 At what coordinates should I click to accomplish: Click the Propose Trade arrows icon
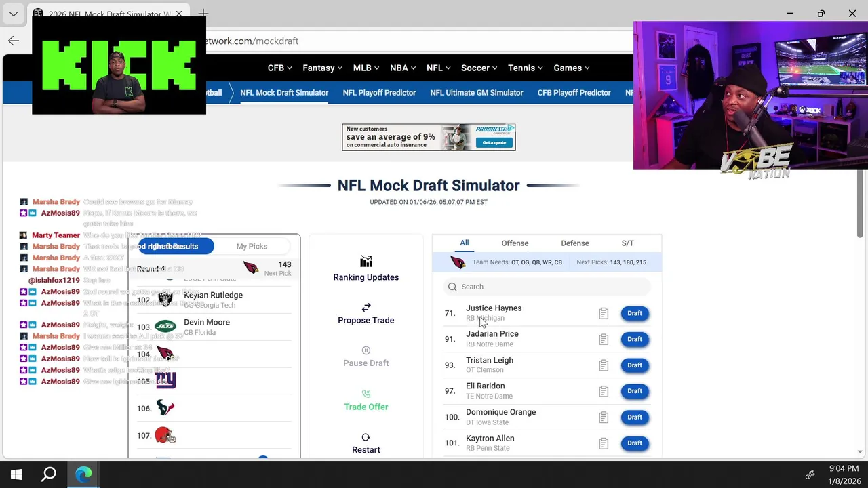click(x=366, y=307)
